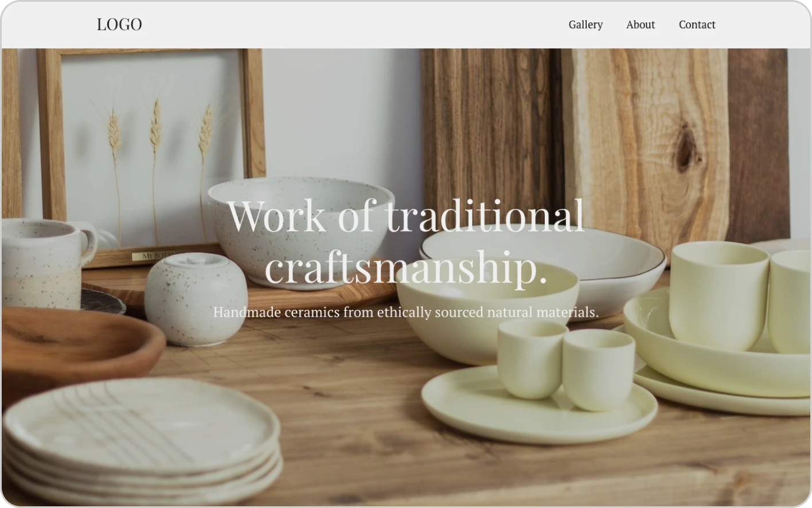The image size is (812, 508).
Task: Click the framed wheat stalks artwork
Action: coord(151,155)
